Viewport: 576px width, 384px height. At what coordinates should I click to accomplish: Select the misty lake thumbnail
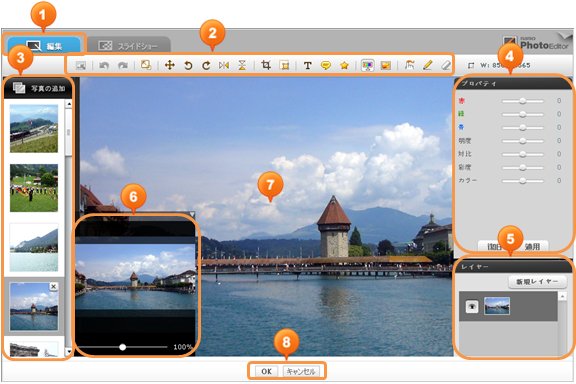pyautogui.click(x=34, y=247)
